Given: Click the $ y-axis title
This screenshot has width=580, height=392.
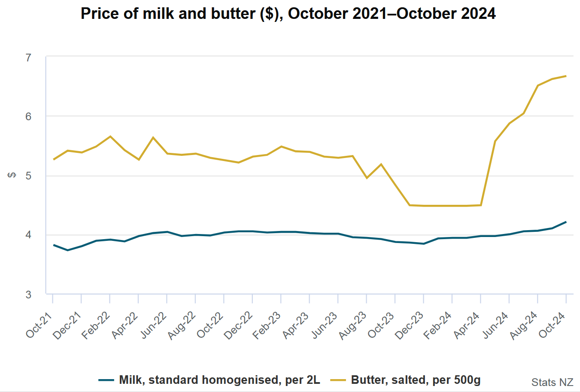Looking at the screenshot, I should point(12,175).
